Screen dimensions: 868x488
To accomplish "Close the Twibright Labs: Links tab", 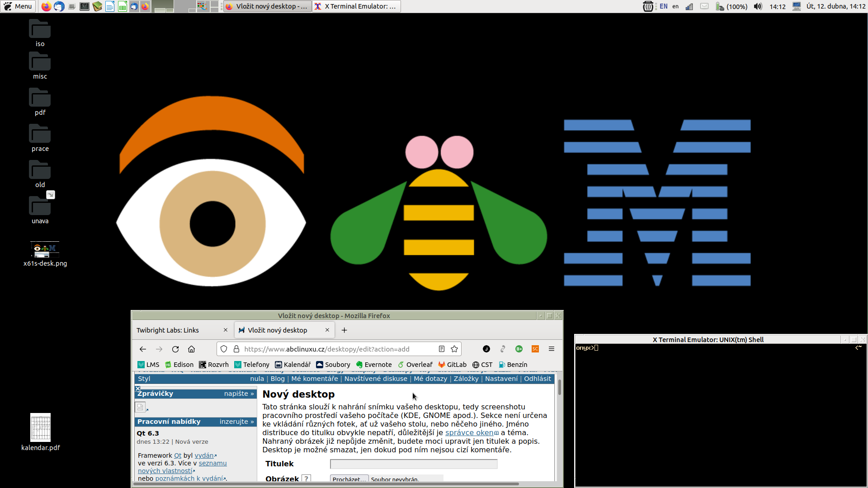I will (226, 330).
